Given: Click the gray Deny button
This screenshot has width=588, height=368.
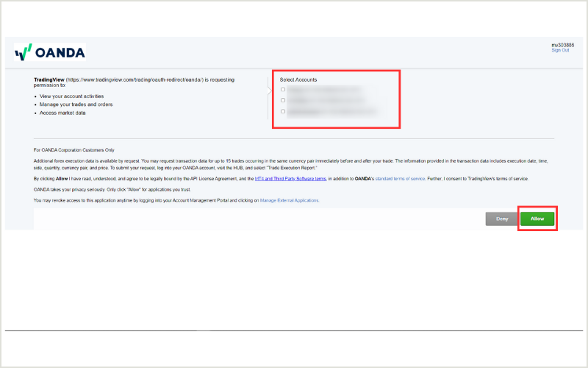Looking at the screenshot, I should (x=502, y=219).
